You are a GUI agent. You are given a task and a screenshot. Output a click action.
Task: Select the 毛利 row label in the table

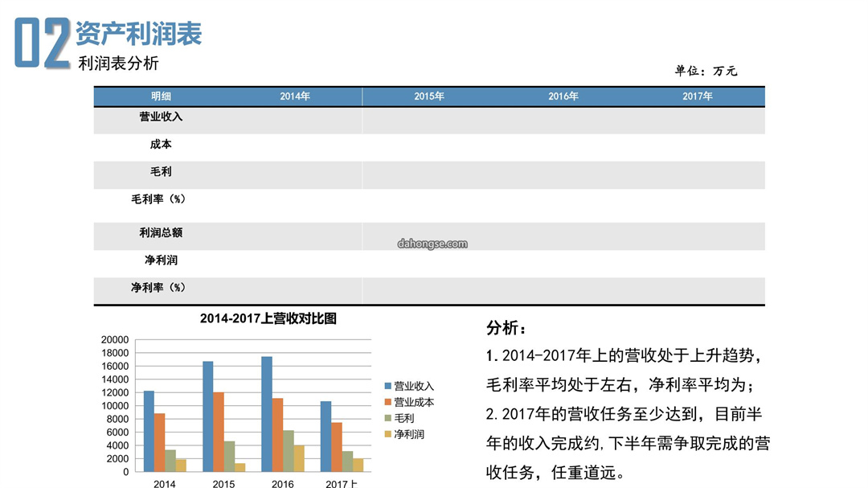point(161,172)
